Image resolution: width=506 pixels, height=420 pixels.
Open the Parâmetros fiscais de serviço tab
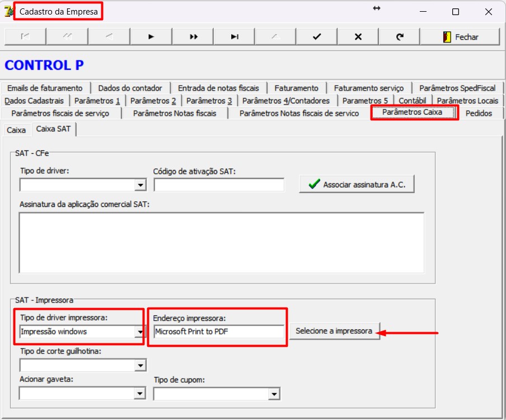point(60,113)
